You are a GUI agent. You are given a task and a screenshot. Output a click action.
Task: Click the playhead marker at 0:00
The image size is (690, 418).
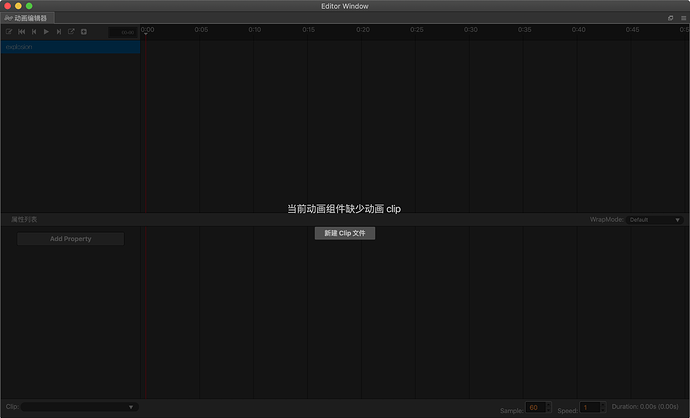146,33
